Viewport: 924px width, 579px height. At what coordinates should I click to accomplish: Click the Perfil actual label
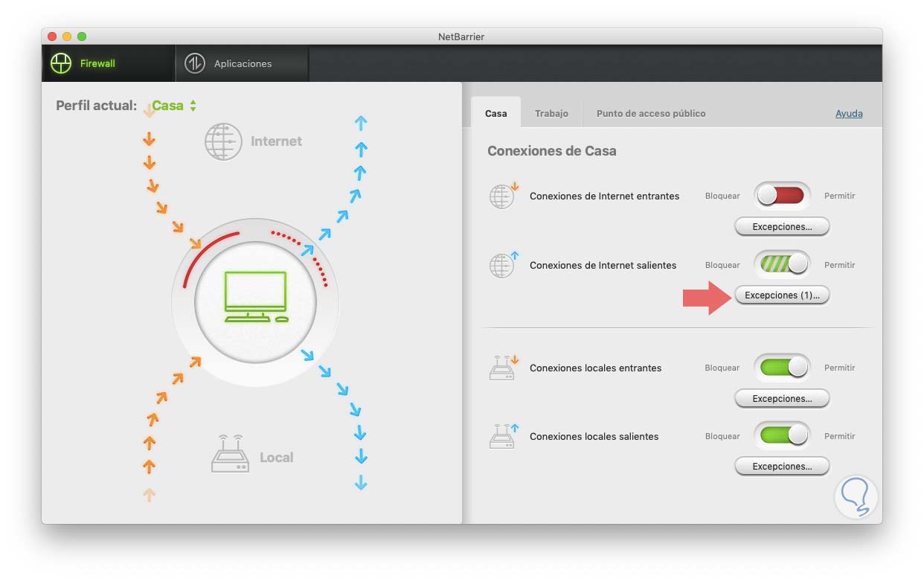point(97,106)
